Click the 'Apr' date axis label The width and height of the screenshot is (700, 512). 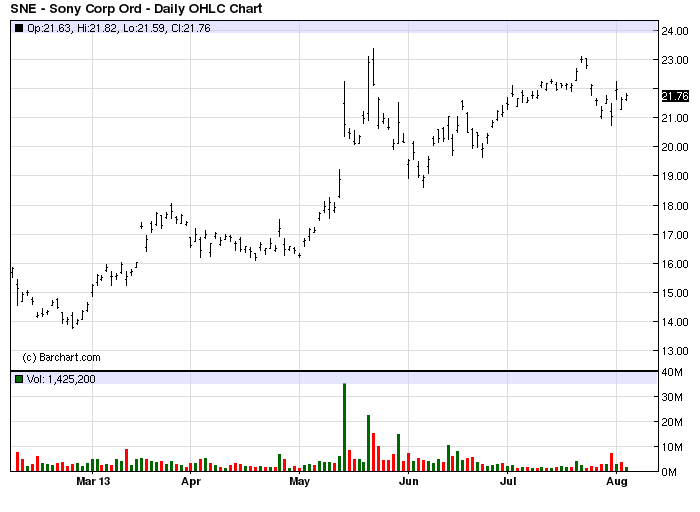(191, 482)
